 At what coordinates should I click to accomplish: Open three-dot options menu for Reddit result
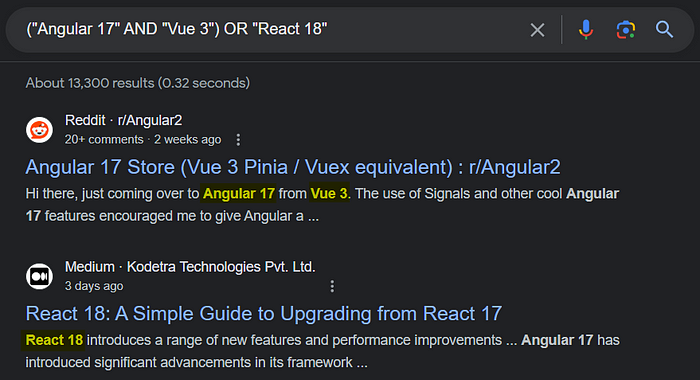click(x=238, y=140)
